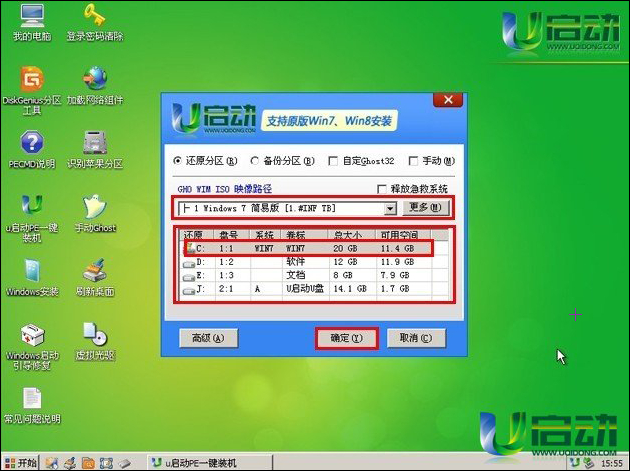The image size is (630, 471).
Task: Launch DiskGenius分区工具 from the desktop
Action: (31, 80)
